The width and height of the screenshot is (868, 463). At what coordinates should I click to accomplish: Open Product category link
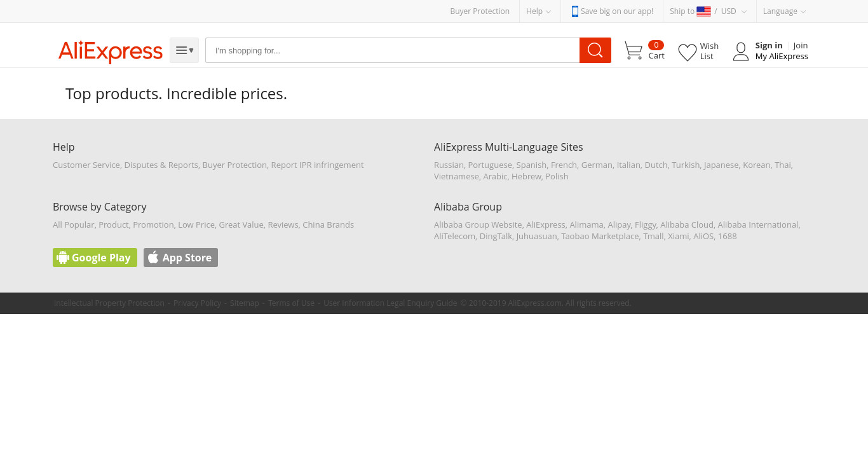[114, 225]
